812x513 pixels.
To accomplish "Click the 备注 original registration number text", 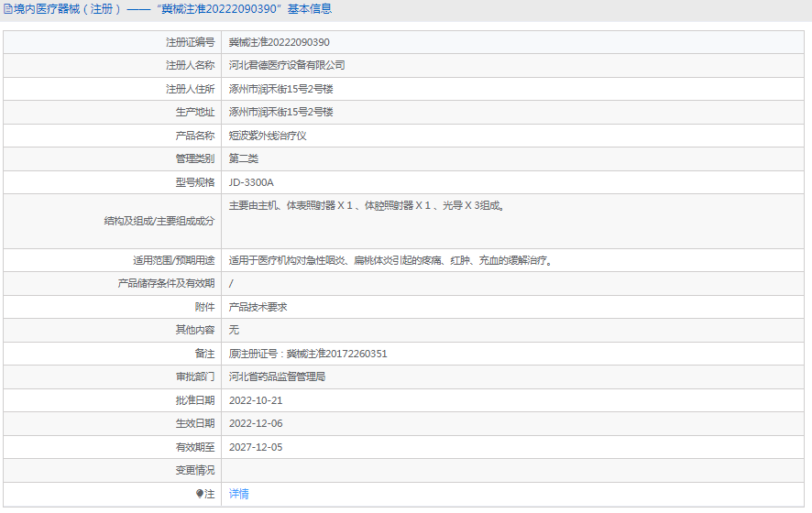I will coord(307,354).
